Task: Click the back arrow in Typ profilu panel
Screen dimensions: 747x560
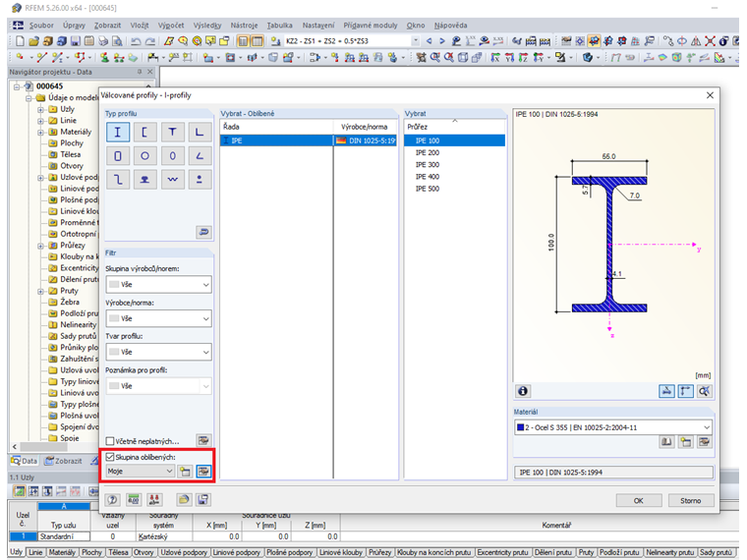Action: 203,232
